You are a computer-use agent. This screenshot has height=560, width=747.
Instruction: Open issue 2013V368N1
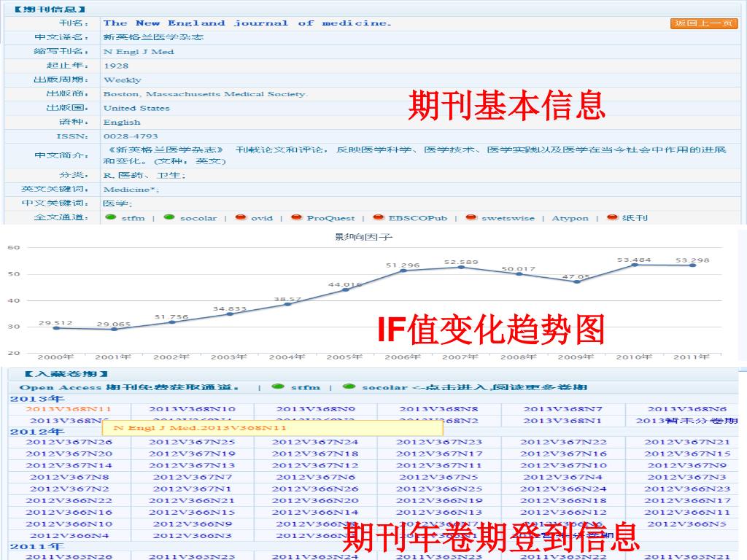562,421
